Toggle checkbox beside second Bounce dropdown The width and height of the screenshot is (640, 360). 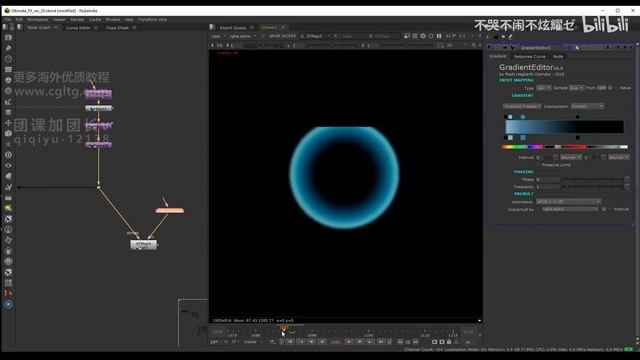click(x=604, y=157)
